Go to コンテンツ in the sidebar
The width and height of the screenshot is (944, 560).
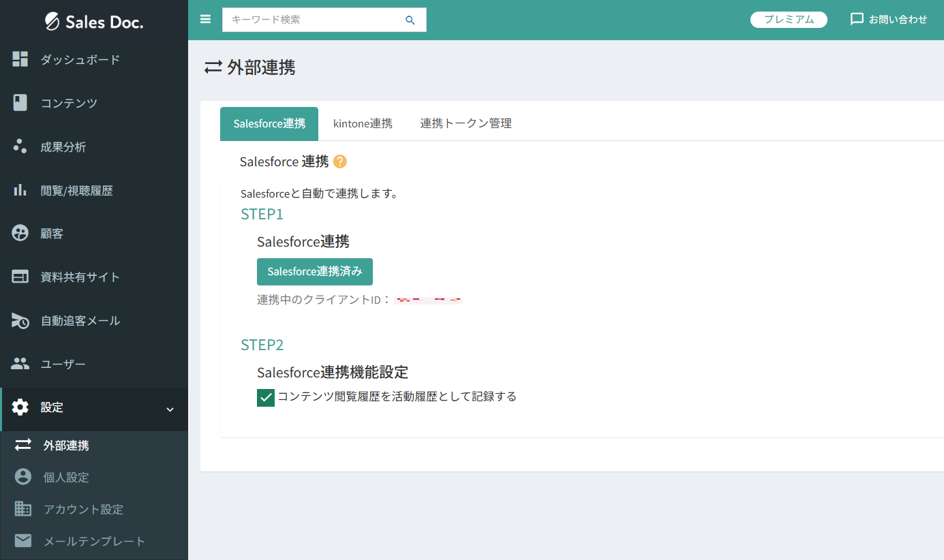pyautogui.click(x=69, y=104)
